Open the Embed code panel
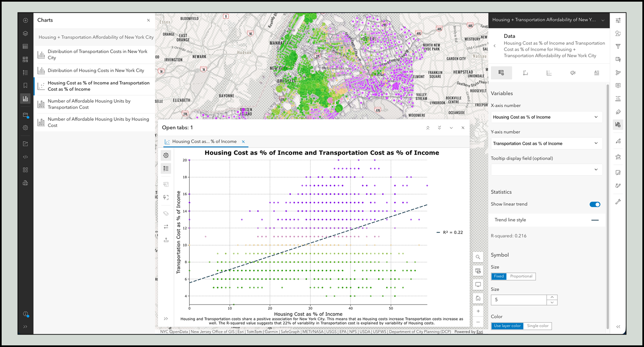 coord(25,156)
